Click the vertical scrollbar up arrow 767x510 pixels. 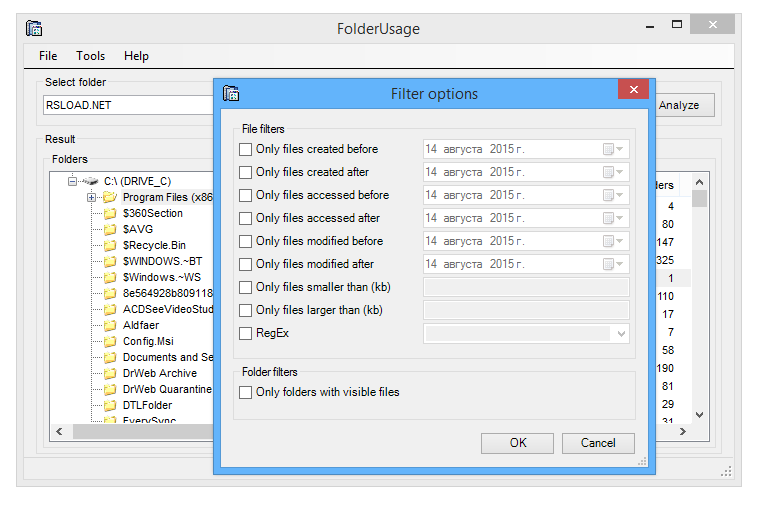699,182
